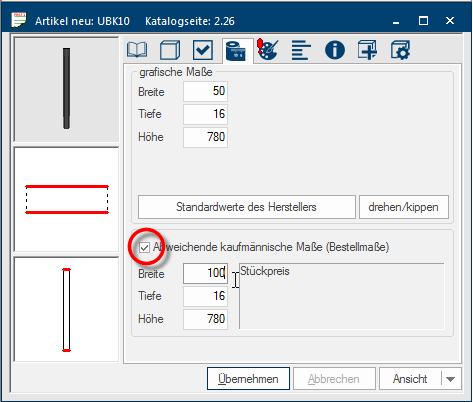Uncheck Abweichende kaufmännische Maße checkbox
The width and height of the screenshot is (473, 402).
144,248
